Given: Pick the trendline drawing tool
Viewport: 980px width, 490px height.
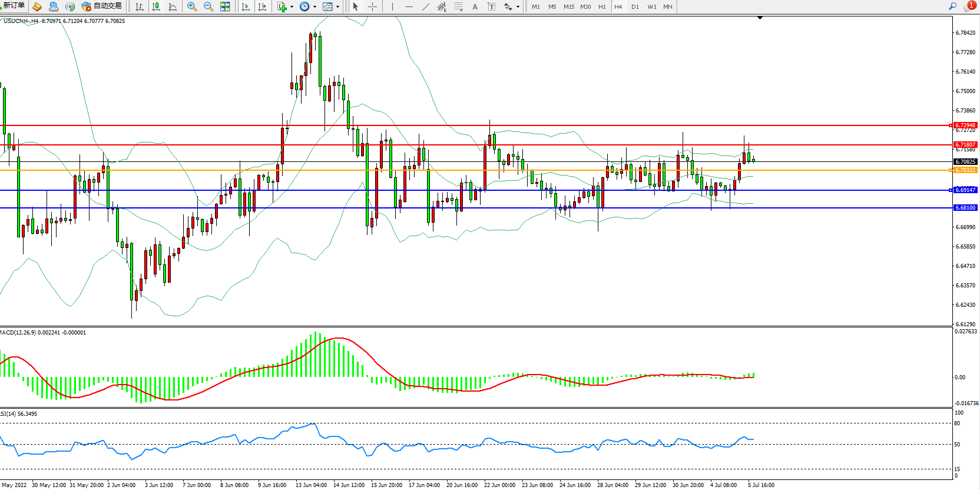Looking at the screenshot, I should click(x=426, y=6).
